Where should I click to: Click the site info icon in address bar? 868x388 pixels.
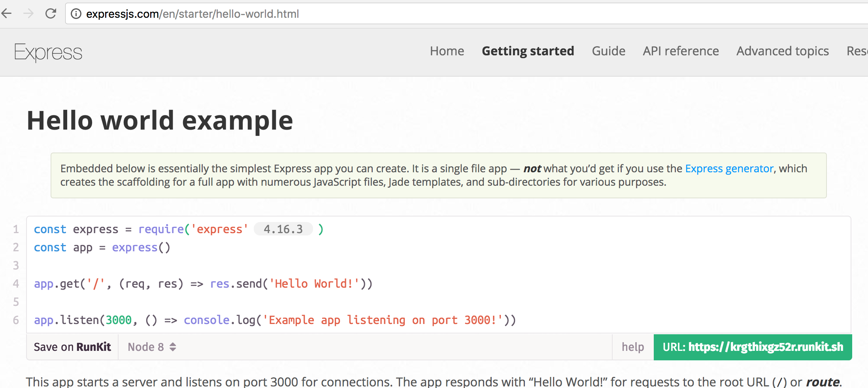pos(76,14)
